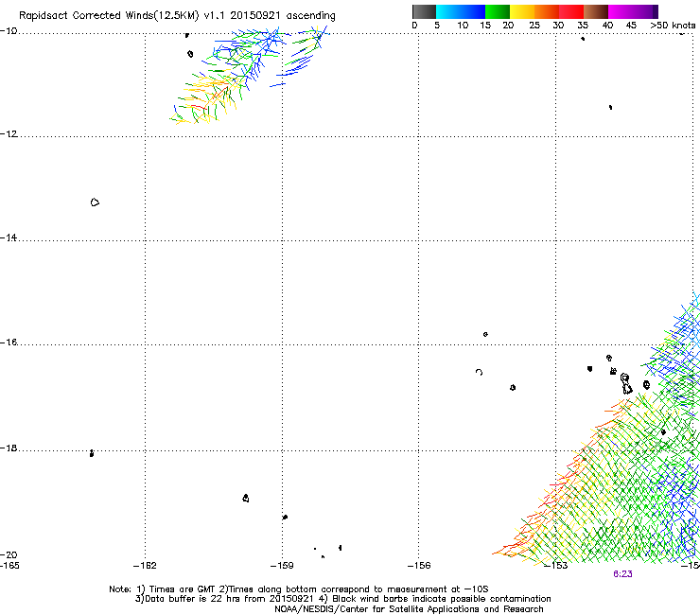The height and width of the screenshot is (615, 700).
Task: Click the 'Data buffer is 22 hrs' note line
Action: coord(342,599)
